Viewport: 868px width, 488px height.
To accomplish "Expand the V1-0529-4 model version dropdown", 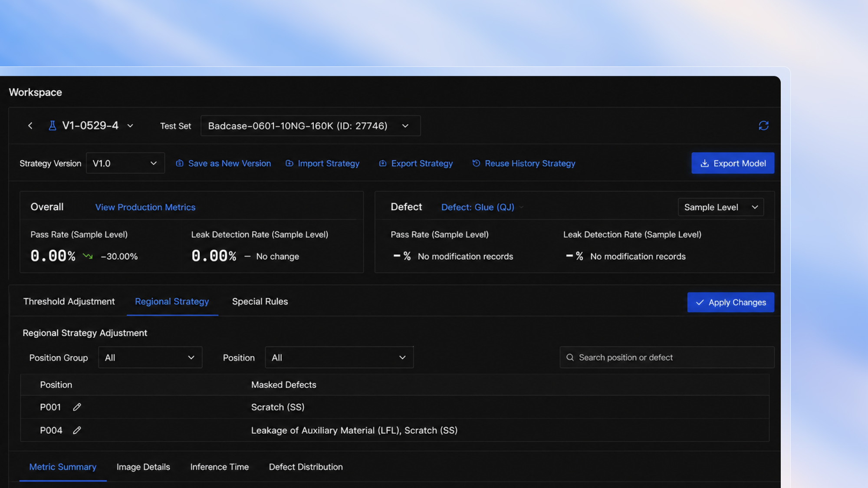I will point(130,126).
